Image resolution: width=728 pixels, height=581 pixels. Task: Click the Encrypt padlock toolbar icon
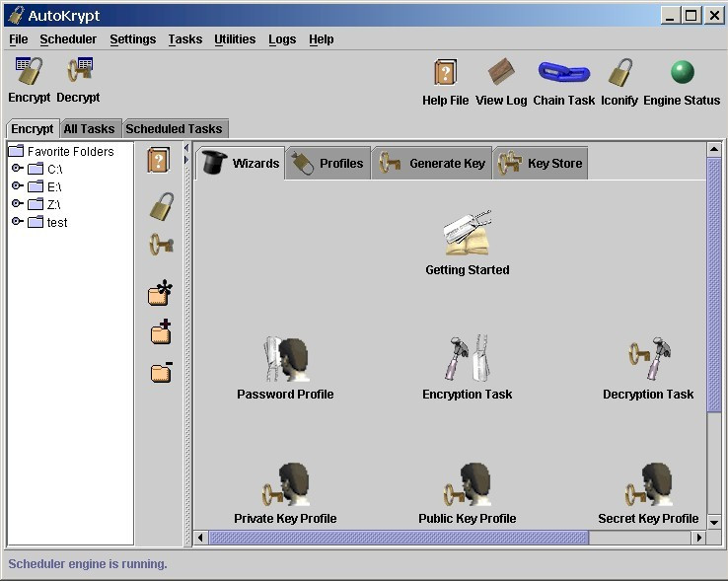pyautogui.click(x=29, y=71)
